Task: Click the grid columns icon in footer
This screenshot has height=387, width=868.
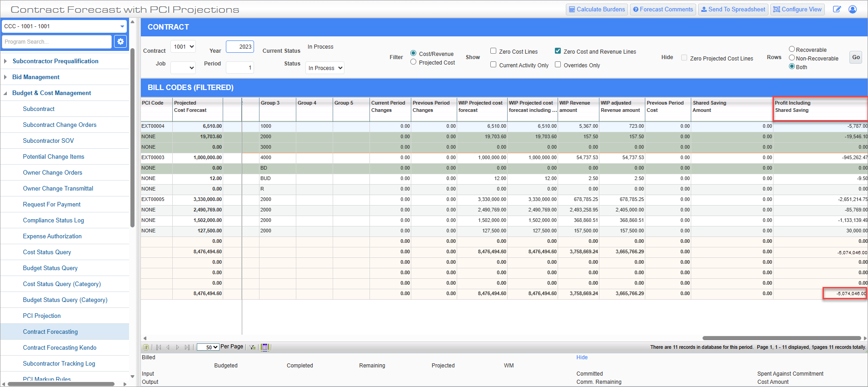Action: 265,347
